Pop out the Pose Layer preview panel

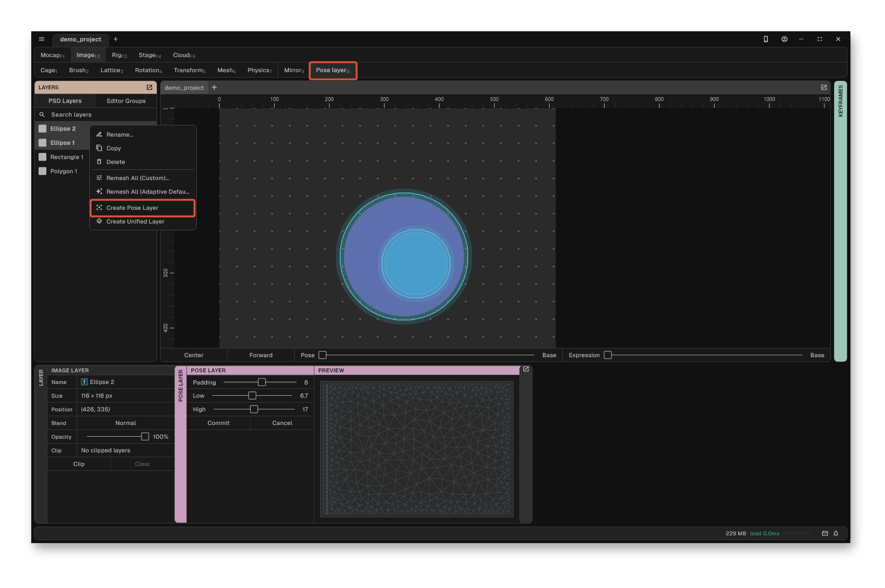pos(526,369)
